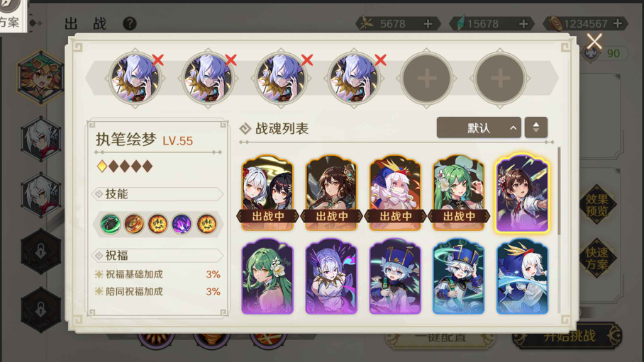Select the green-haired girl card marked 出战中
The image size is (644, 362).
(458, 193)
